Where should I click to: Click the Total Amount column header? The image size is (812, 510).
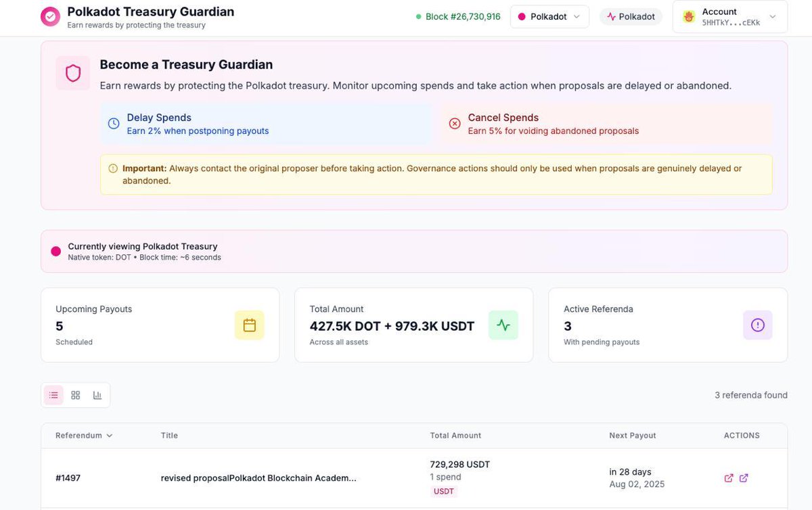tap(456, 436)
